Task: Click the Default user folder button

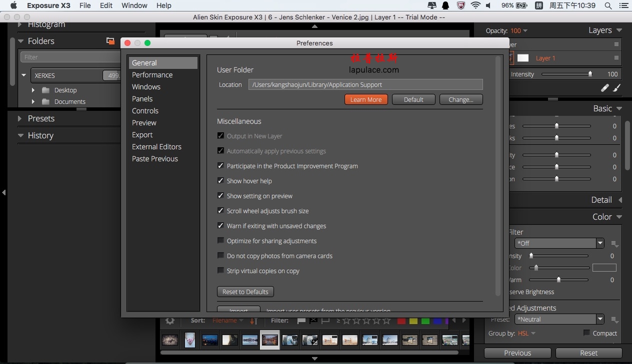Action: tap(413, 99)
